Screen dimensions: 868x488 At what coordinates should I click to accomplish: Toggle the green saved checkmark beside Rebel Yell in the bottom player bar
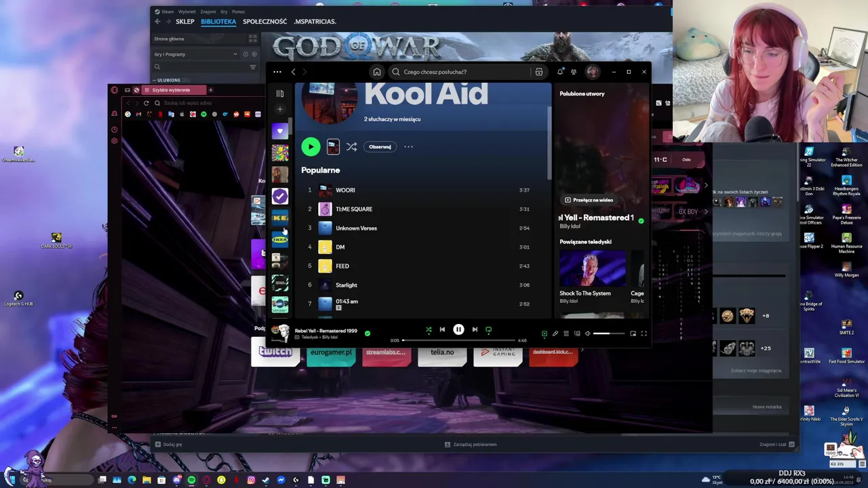click(368, 333)
